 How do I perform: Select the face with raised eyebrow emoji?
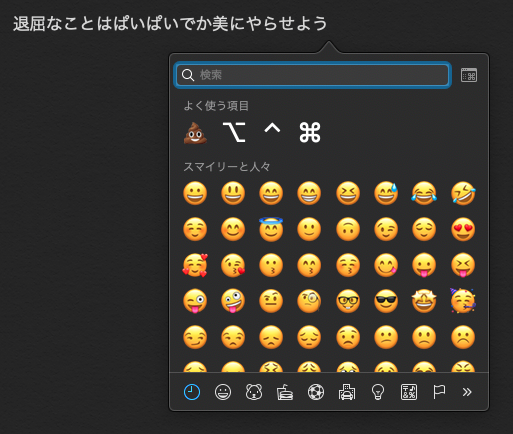(x=271, y=301)
